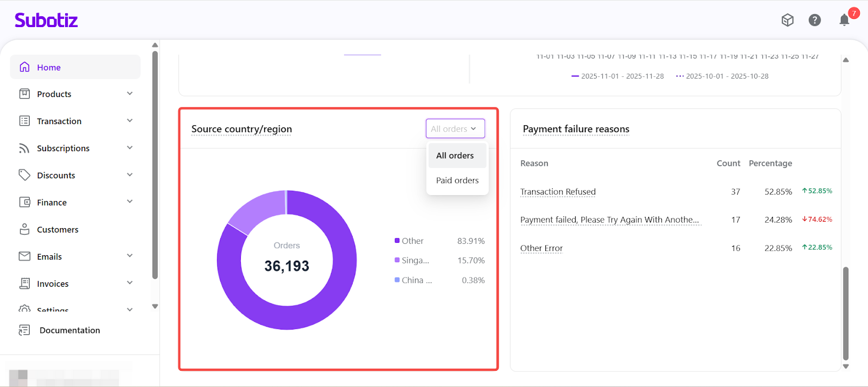Click the notification bell icon
The image size is (868, 387).
(844, 21)
